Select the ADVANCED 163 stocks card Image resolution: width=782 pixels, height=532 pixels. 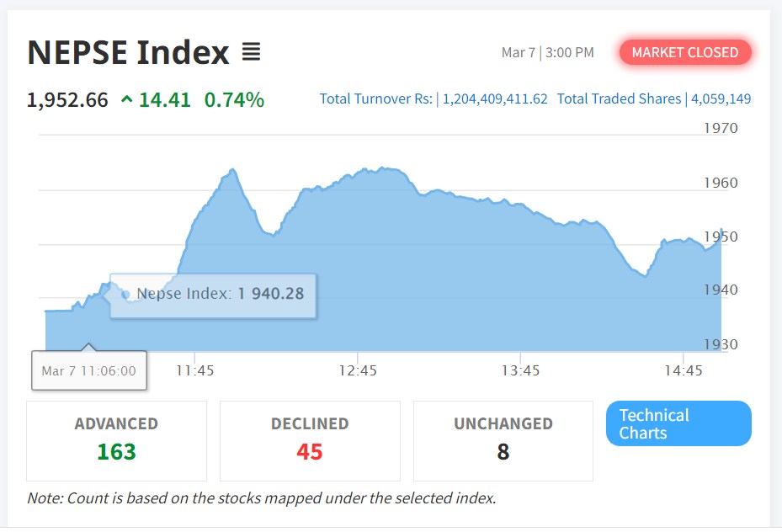click(x=116, y=440)
